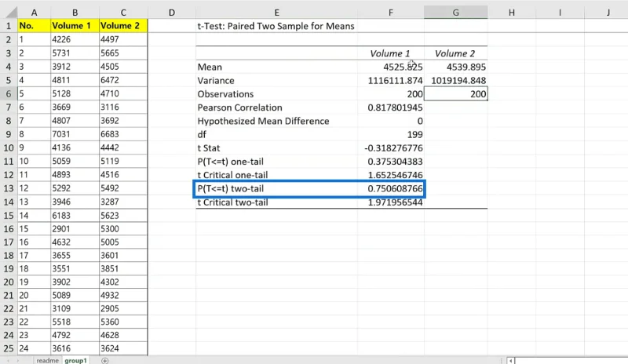Screen dimensions: 628x364
Task: Select the mean value 4539.895
Action: click(456, 67)
